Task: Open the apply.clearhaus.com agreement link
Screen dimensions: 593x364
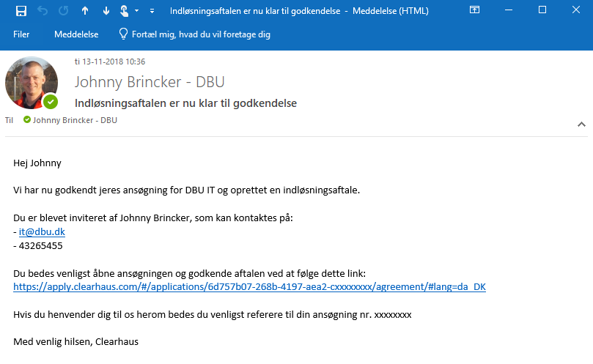Action: 249,287
